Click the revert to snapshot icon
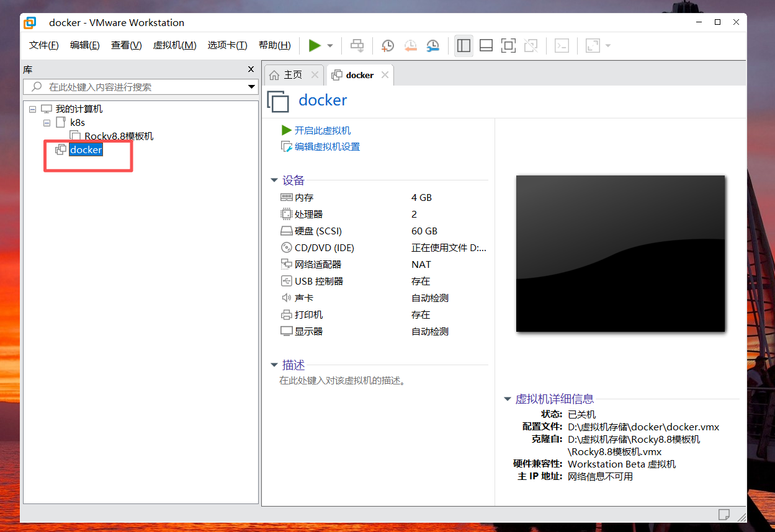Viewport: 775px width, 532px height. coord(410,45)
